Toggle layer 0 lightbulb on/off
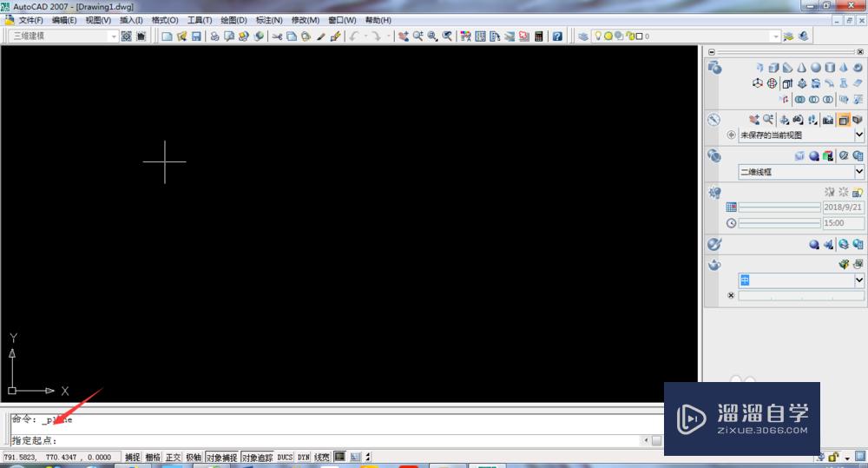The height and width of the screenshot is (468, 868). (598, 36)
